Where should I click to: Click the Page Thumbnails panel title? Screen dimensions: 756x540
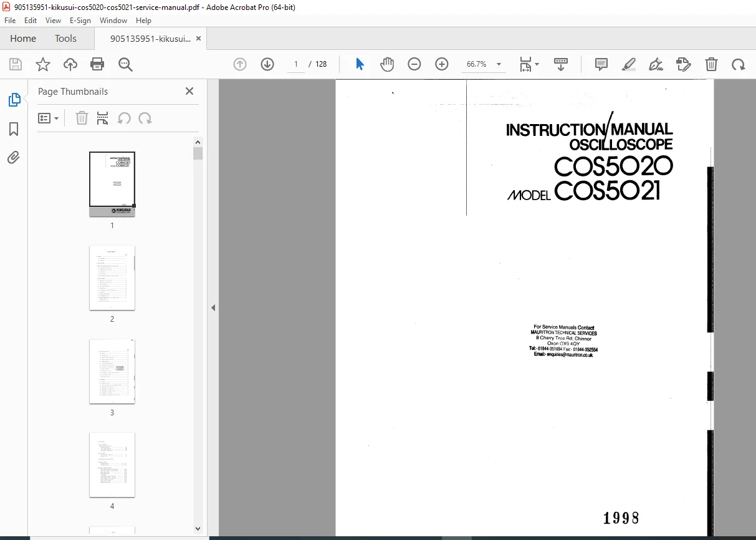(73, 91)
